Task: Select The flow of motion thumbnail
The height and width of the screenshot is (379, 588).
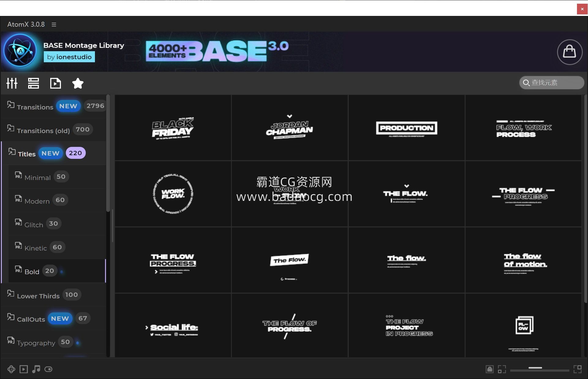Action: (x=523, y=260)
